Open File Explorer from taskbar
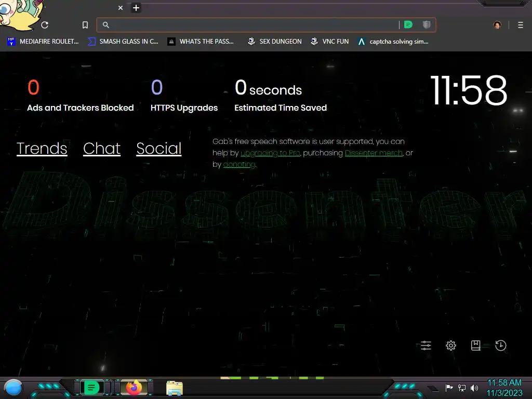 point(175,388)
